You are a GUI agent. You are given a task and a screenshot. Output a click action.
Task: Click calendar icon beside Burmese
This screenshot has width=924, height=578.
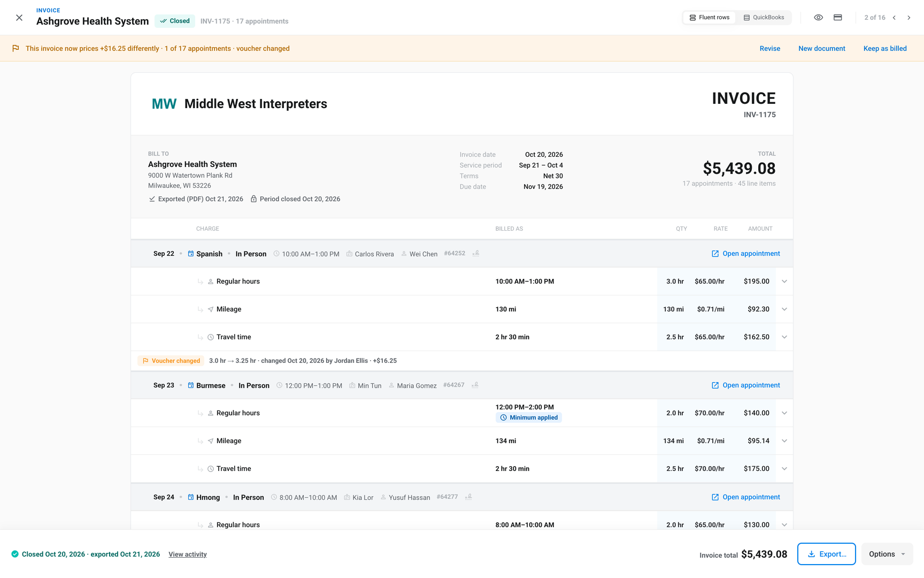(x=191, y=385)
